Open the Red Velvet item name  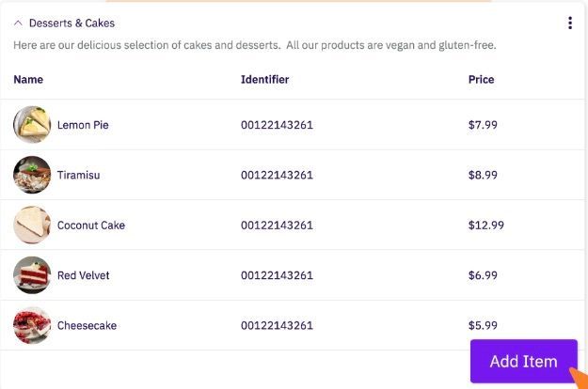[x=83, y=275]
